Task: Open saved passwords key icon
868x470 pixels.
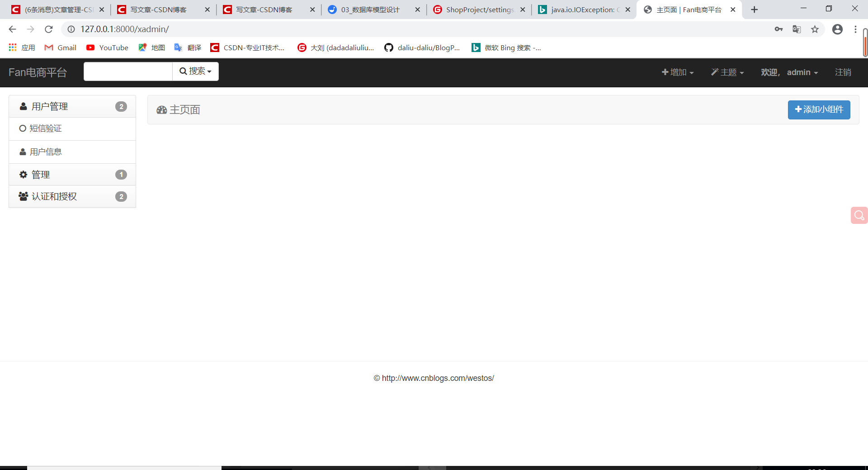Action: [778, 29]
